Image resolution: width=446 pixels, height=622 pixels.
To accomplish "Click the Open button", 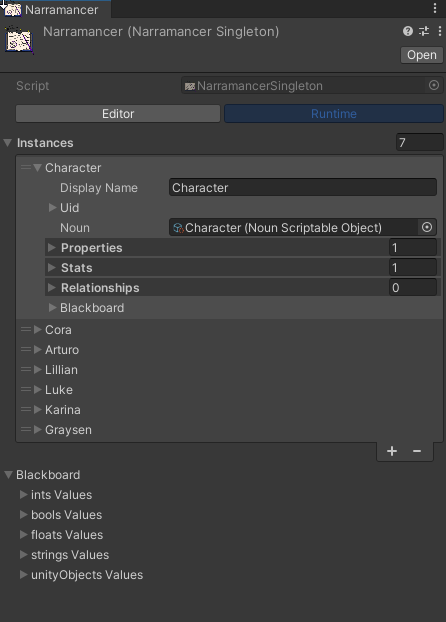I will (422, 55).
